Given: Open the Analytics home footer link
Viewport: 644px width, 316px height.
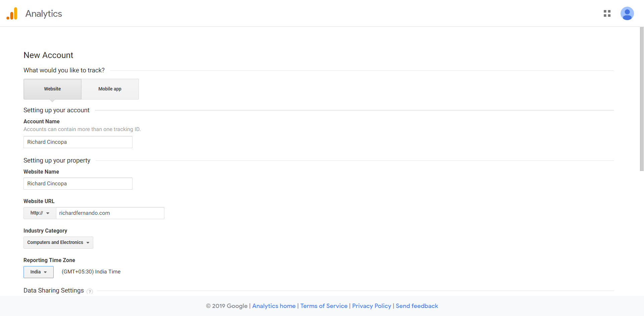Looking at the screenshot, I should (274, 306).
